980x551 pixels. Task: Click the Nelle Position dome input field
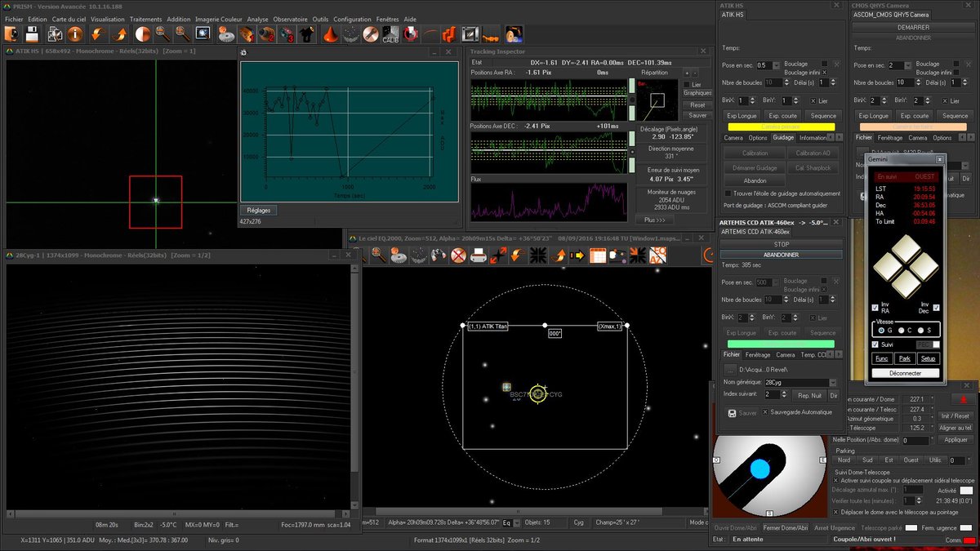915,440
